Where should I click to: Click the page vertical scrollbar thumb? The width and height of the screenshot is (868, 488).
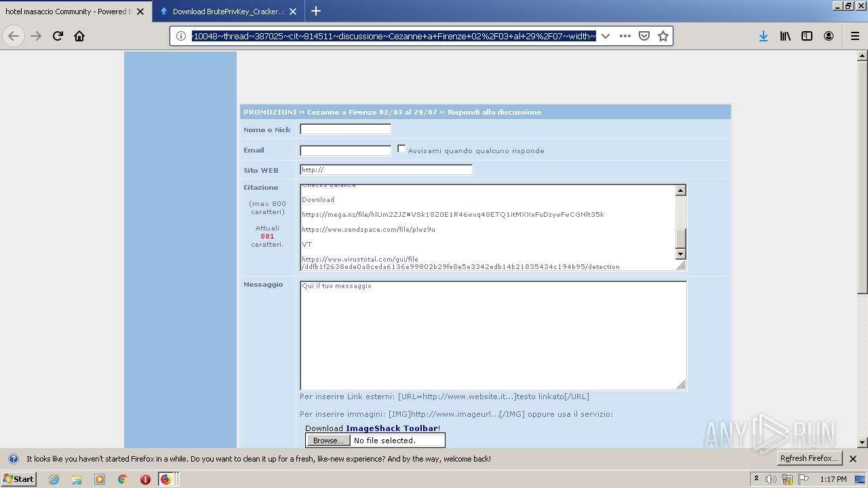863,178
